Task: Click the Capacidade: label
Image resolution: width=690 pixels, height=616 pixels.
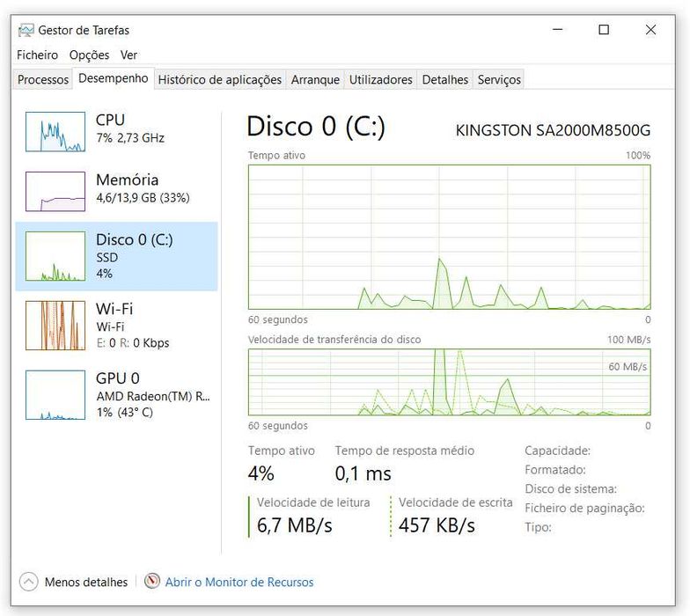Action: coord(558,451)
